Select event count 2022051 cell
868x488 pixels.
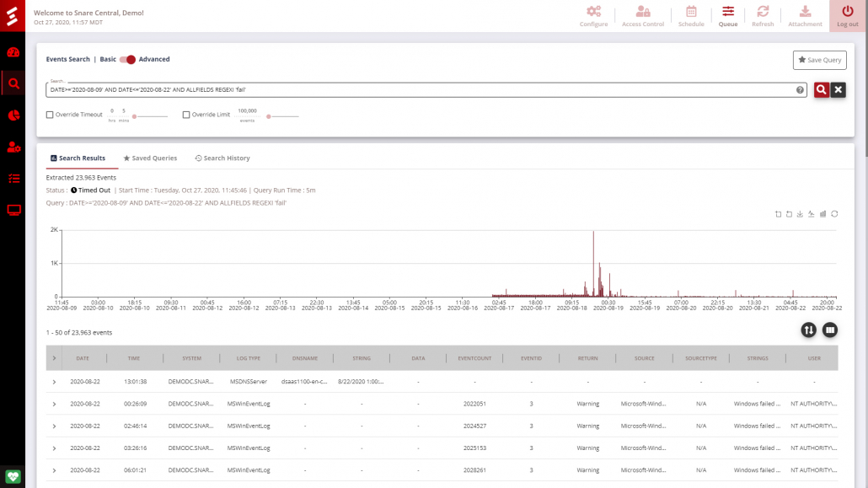tap(474, 404)
